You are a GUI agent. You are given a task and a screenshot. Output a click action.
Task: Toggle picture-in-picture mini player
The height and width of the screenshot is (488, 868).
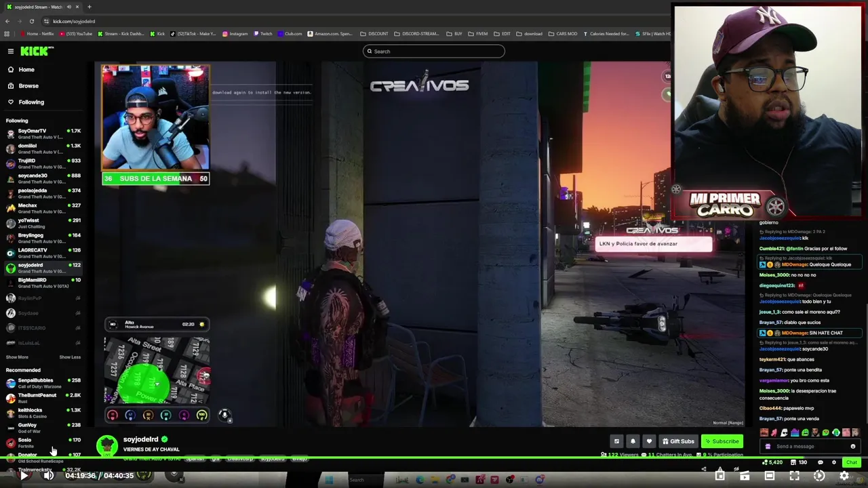[x=719, y=476]
